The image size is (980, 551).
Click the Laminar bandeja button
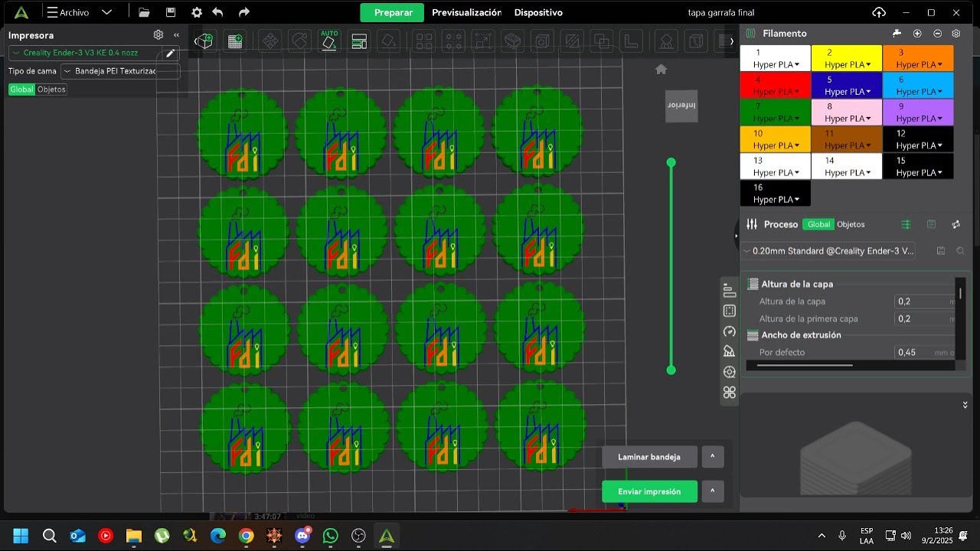point(649,457)
